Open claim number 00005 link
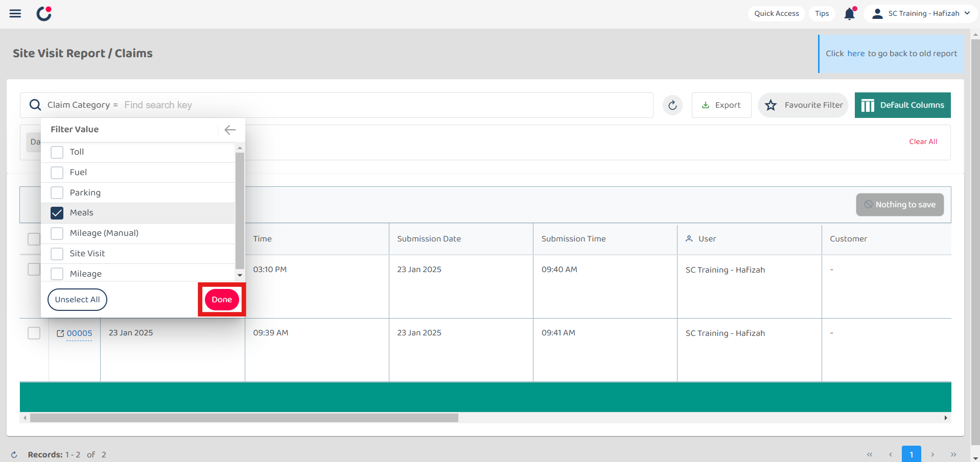The image size is (980, 462). [79, 333]
